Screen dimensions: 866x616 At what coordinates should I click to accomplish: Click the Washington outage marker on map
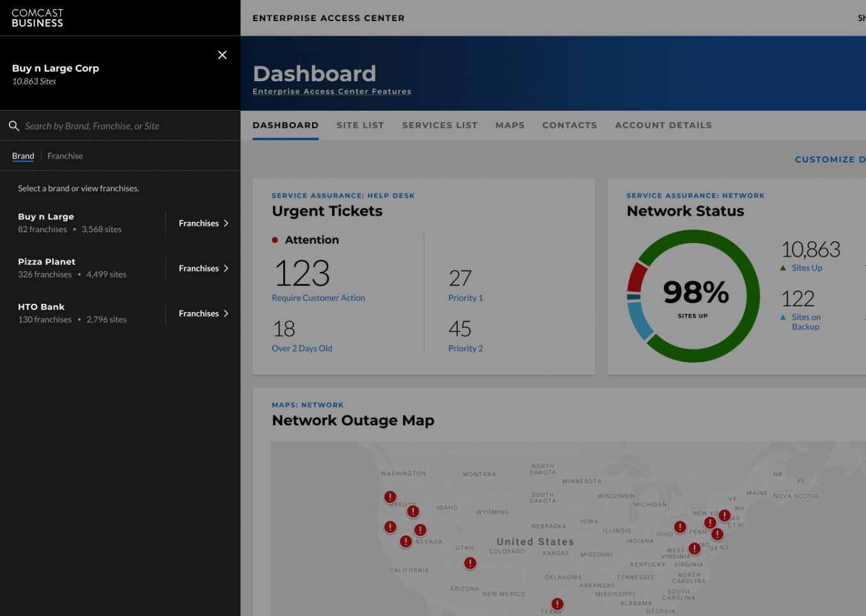pyautogui.click(x=390, y=497)
